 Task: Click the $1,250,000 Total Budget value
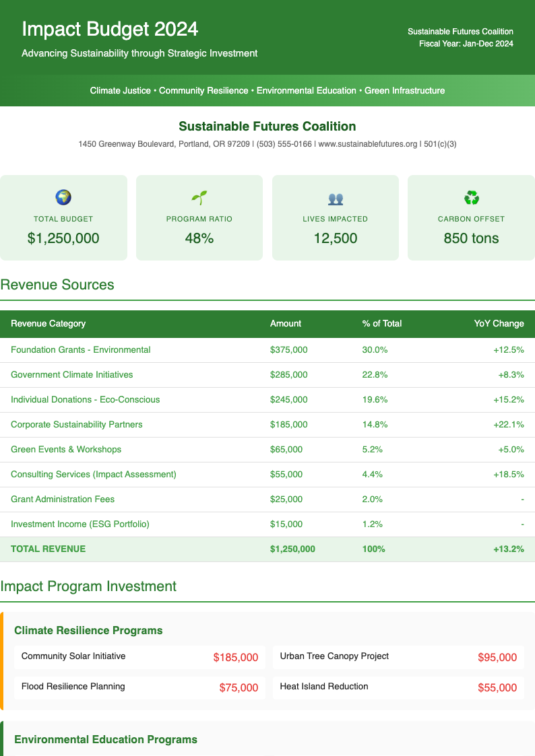click(63, 238)
